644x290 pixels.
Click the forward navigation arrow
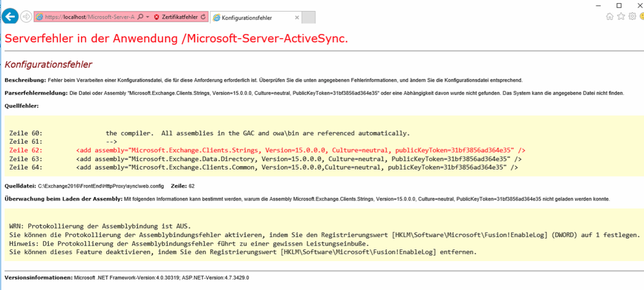coord(26,16)
